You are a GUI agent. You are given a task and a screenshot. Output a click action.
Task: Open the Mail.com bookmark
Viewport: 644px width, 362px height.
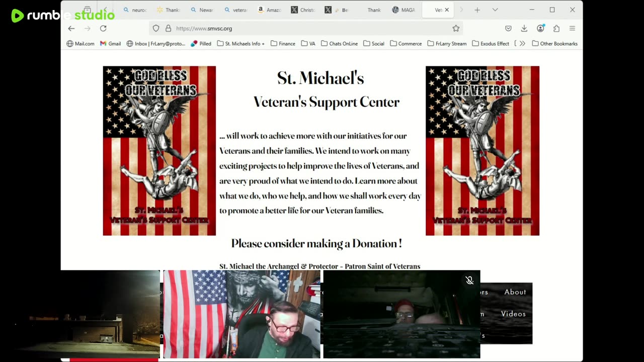80,44
